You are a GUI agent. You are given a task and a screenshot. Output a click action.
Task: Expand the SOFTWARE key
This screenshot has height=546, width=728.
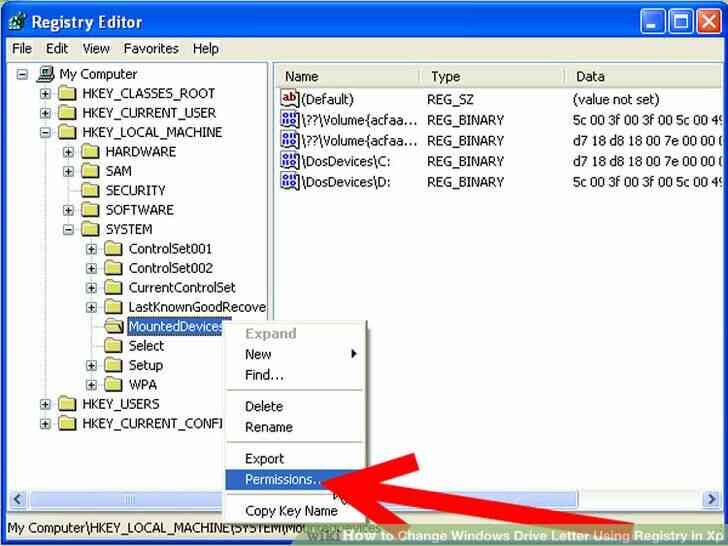click(x=68, y=210)
